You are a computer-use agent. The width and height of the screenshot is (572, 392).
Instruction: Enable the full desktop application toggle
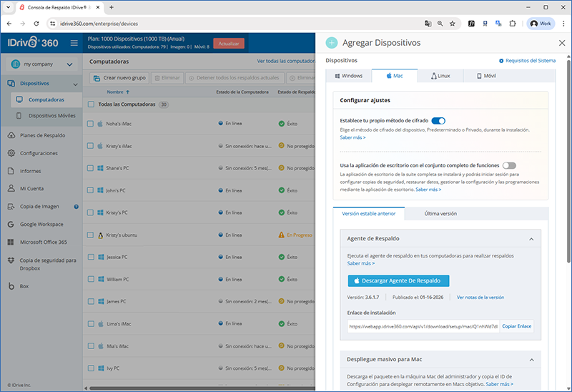(509, 165)
